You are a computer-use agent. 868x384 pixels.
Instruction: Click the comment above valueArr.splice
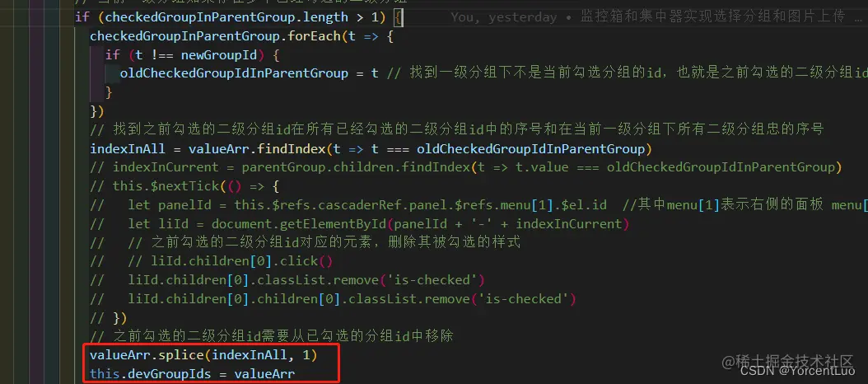pos(272,335)
